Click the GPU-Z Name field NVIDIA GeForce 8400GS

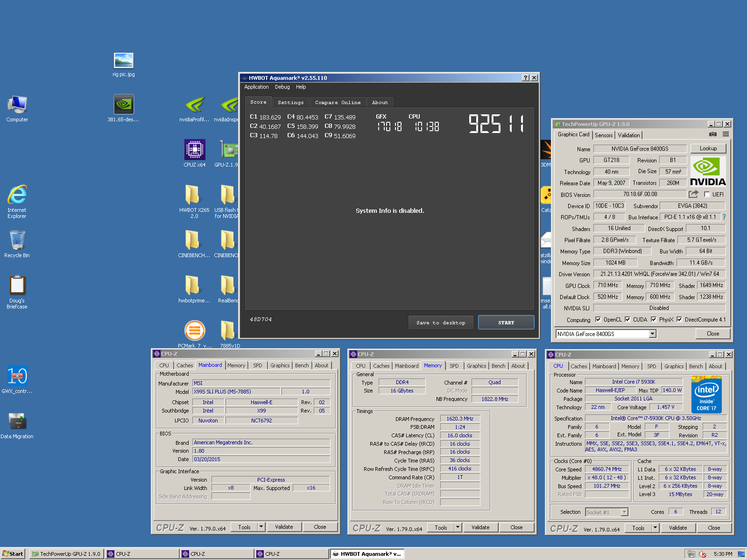pyautogui.click(x=640, y=149)
